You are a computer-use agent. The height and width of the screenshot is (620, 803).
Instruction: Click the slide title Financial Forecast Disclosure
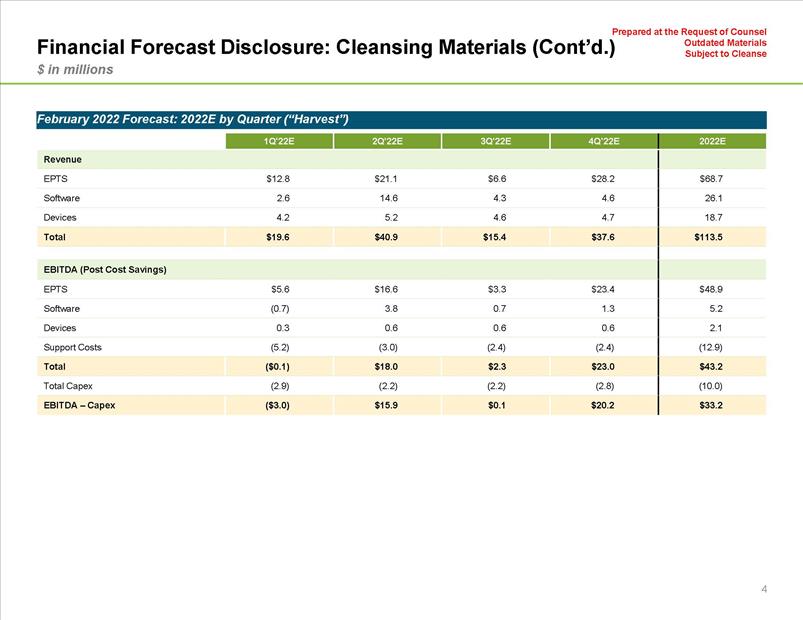coord(327,47)
